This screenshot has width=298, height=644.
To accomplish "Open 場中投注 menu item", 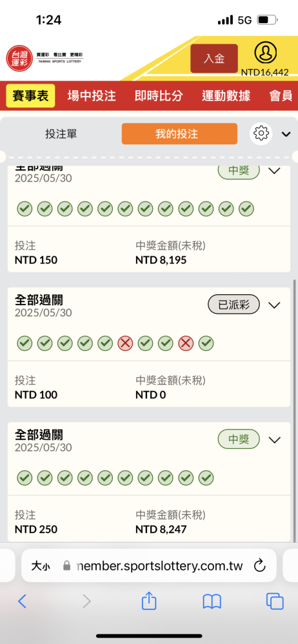I will [92, 96].
